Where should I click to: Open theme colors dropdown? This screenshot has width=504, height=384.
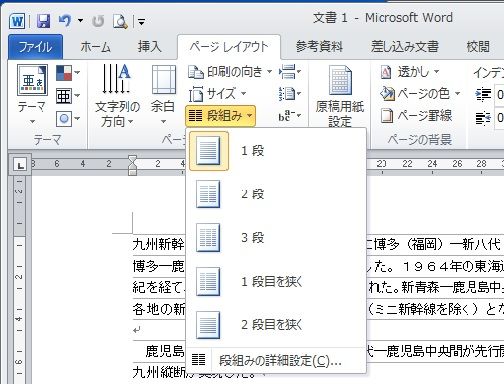[68, 73]
